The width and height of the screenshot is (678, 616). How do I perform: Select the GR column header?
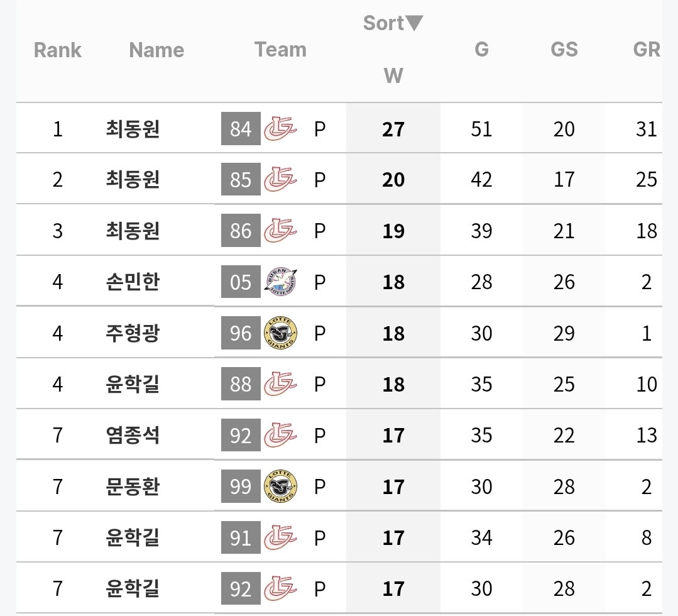point(647,49)
